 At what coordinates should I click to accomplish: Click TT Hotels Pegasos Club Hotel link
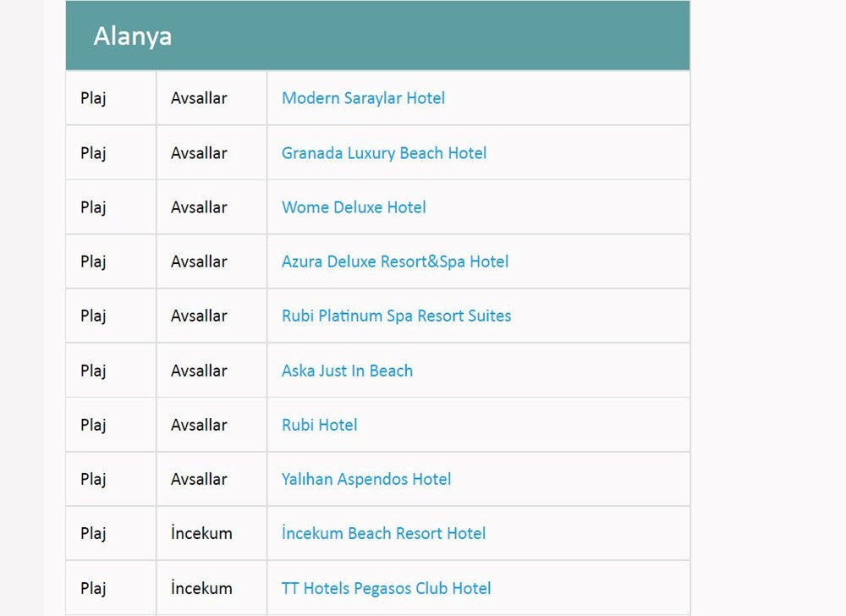click(x=386, y=588)
